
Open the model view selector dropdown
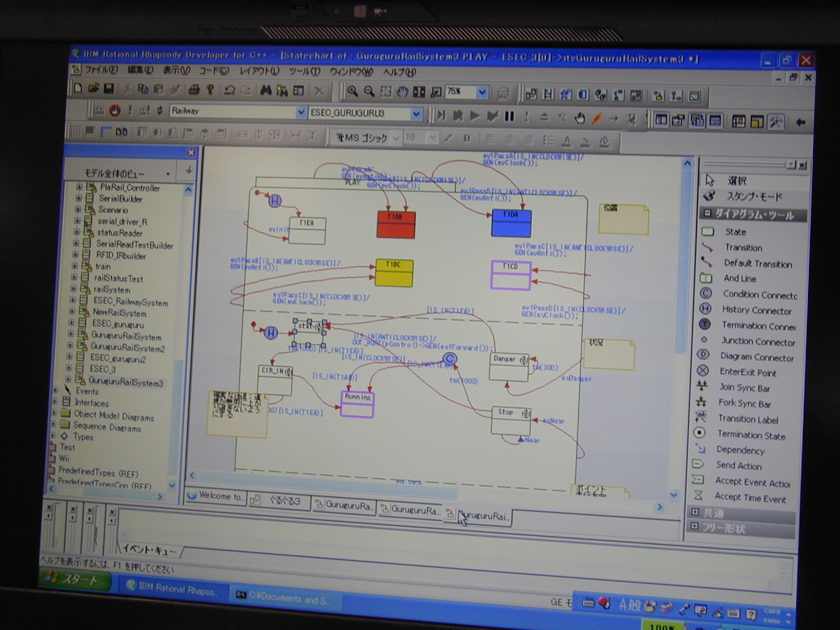[x=168, y=173]
